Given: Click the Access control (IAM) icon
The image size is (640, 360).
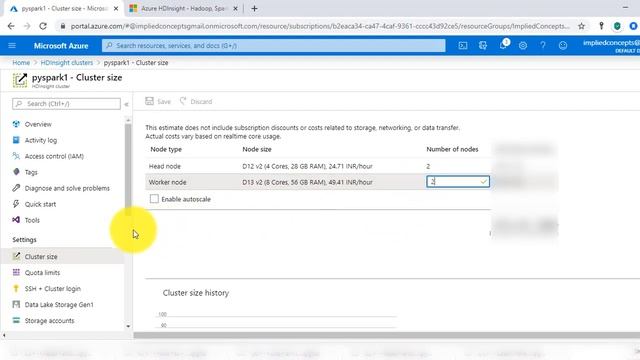Looking at the screenshot, I should pos(16,156).
